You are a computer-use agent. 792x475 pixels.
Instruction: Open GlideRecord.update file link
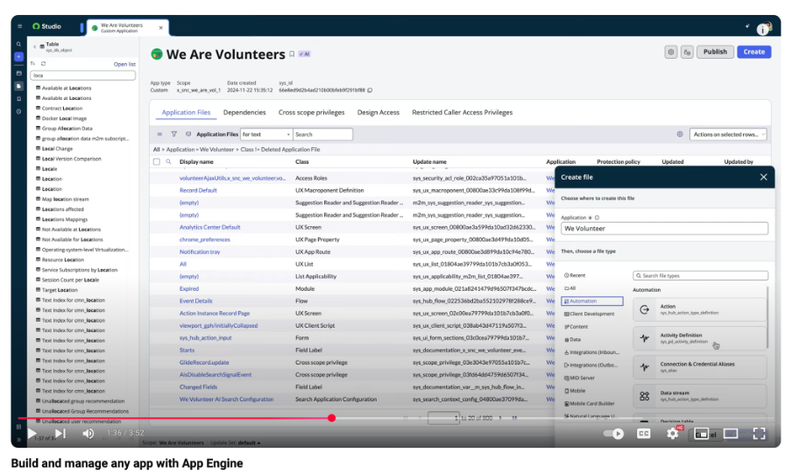coord(204,362)
